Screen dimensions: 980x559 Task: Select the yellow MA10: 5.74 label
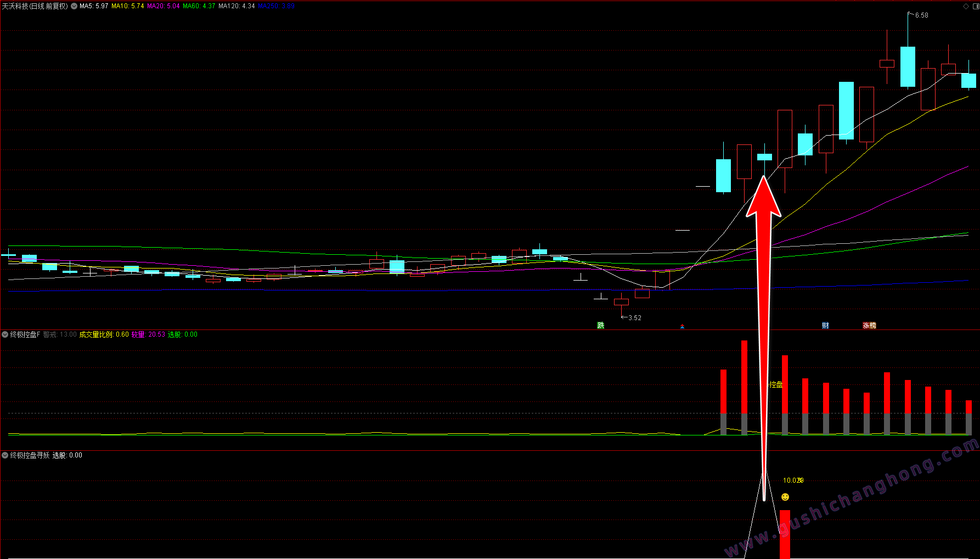click(128, 6)
